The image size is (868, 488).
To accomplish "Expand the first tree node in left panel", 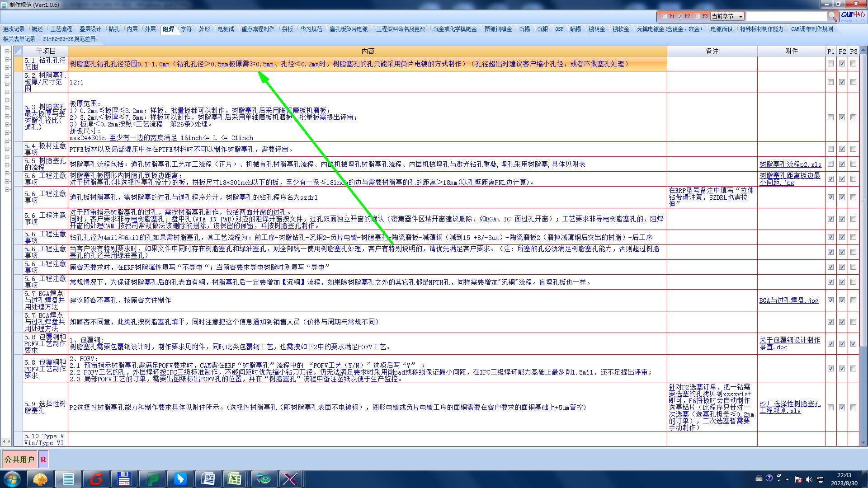I will pyautogui.click(x=7, y=51).
